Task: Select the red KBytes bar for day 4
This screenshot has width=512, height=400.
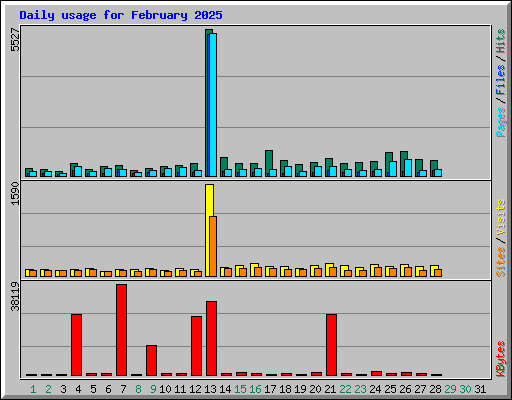Action: click(x=76, y=345)
